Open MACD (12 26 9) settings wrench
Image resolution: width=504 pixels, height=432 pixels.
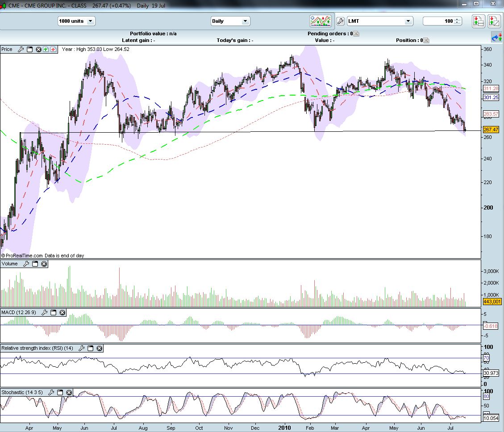(44, 312)
